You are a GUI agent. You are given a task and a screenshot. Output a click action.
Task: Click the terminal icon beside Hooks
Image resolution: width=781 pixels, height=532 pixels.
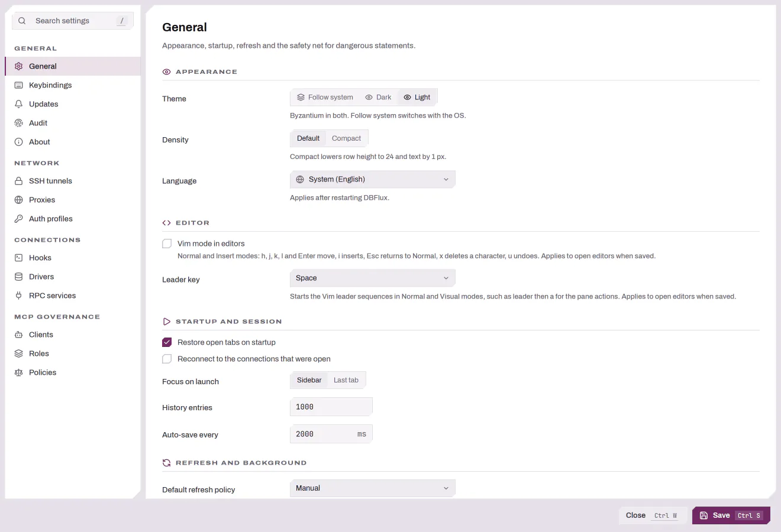pos(18,258)
